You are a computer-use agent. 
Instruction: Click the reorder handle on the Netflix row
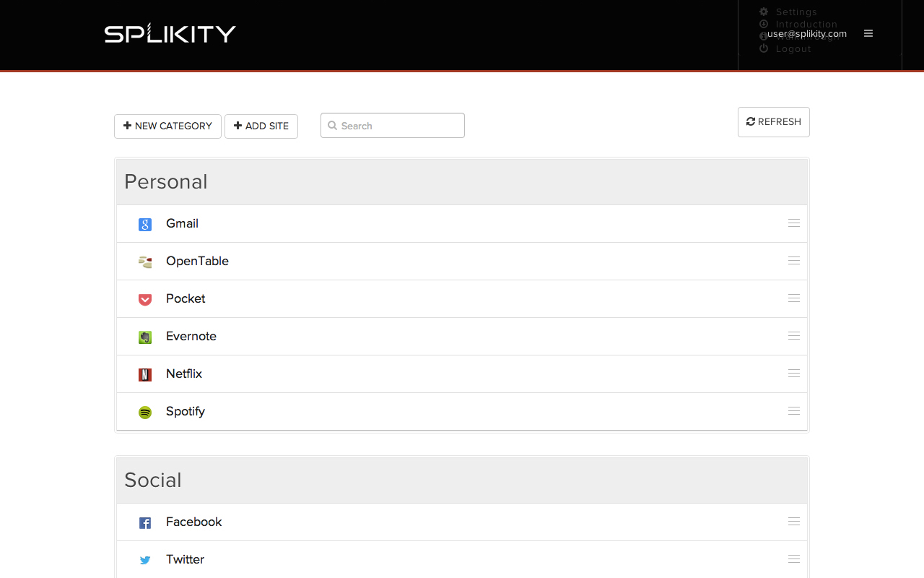794,374
